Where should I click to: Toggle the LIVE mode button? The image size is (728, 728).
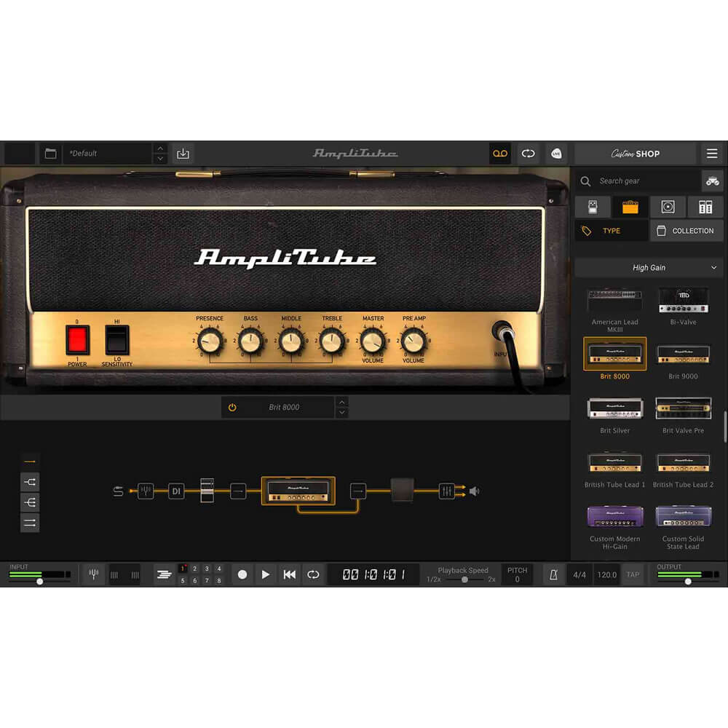click(x=556, y=154)
